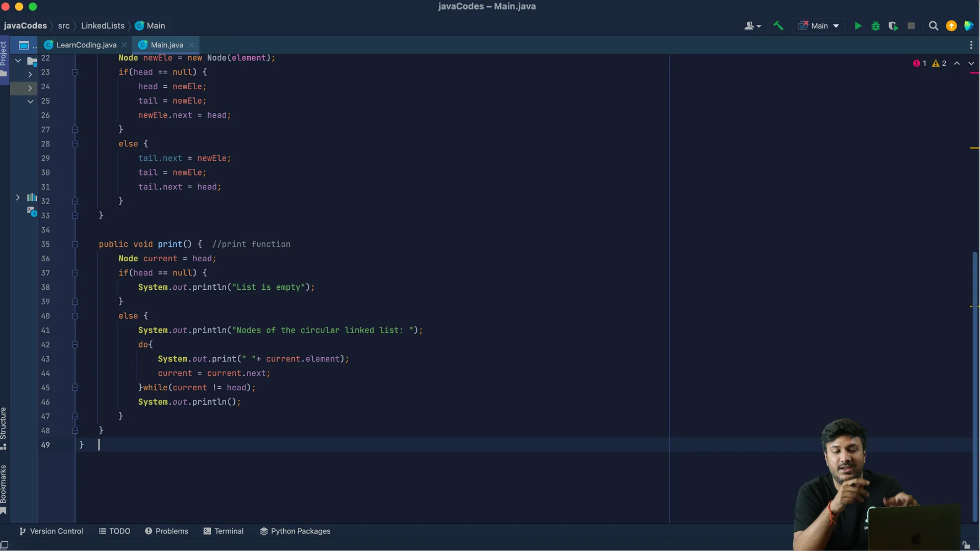Open the Main run configuration dropdown
Image resolution: width=980 pixels, height=551 pixels.
[819, 26]
